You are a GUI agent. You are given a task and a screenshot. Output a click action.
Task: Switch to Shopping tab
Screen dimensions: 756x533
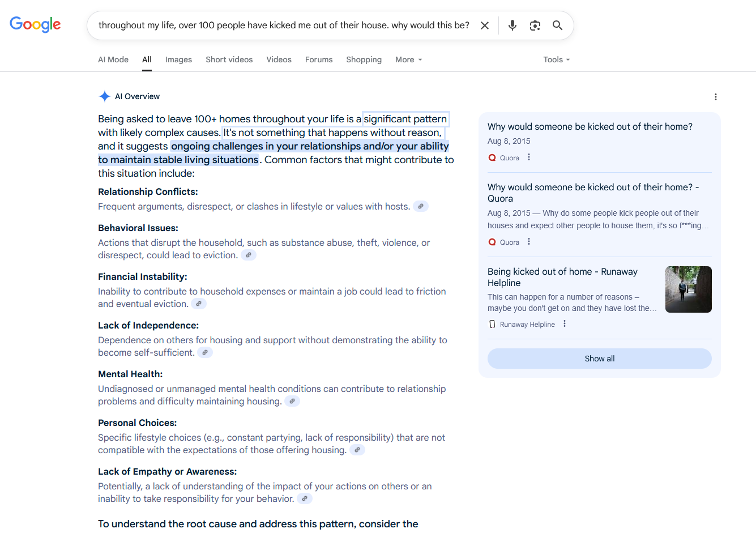364,59
